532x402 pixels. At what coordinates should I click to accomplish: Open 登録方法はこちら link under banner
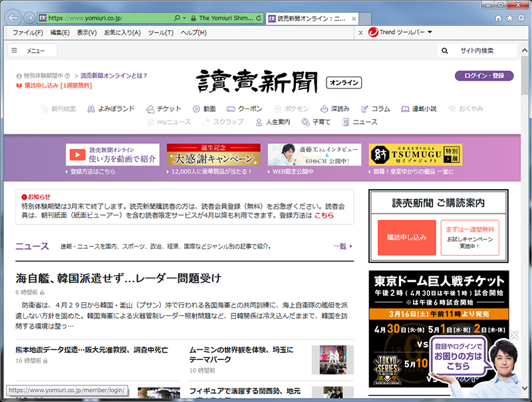click(92, 172)
